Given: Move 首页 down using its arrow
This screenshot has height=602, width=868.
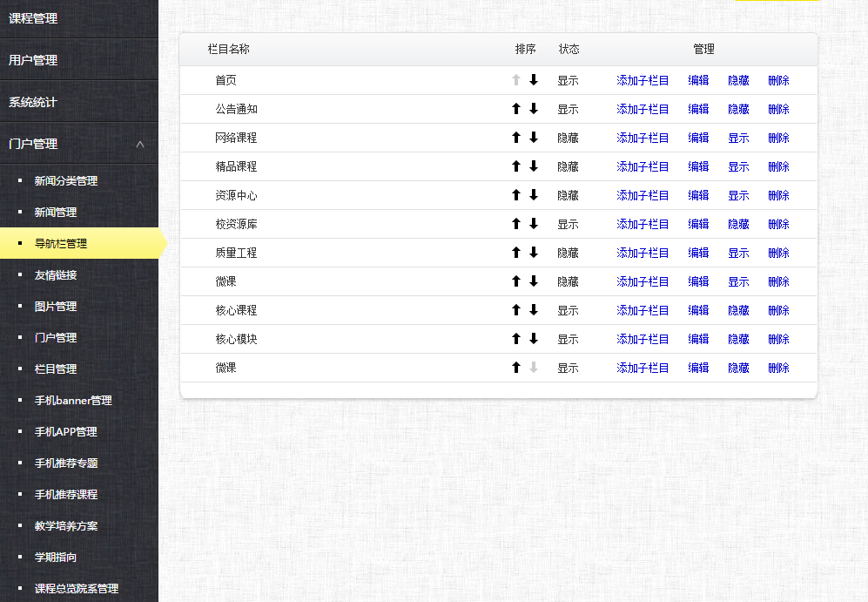Looking at the screenshot, I should (x=532, y=80).
